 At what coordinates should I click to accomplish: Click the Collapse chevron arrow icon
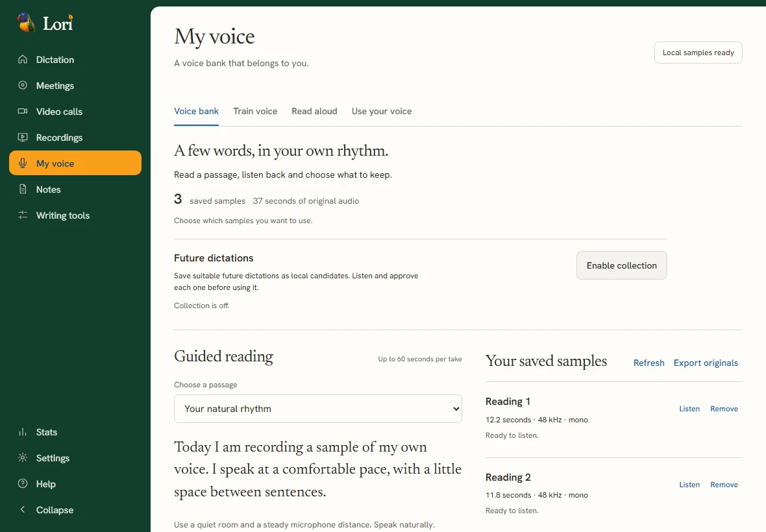[23, 509]
